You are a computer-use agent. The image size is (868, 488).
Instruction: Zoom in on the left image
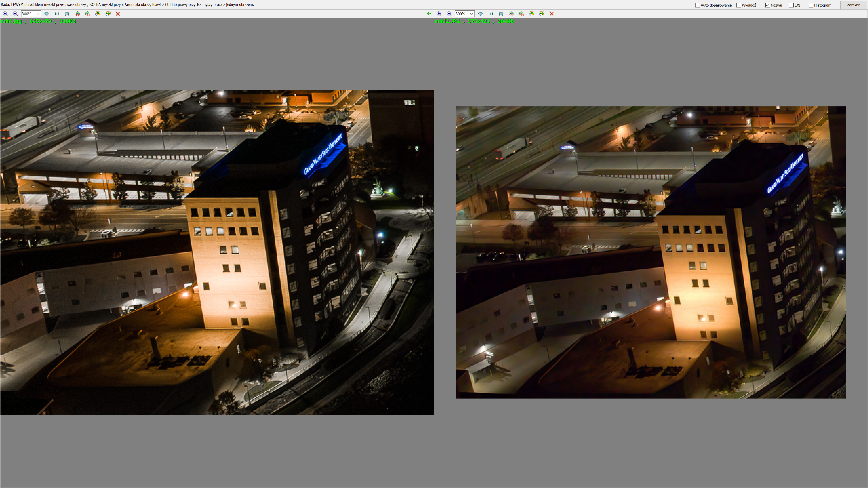click(5, 14)
